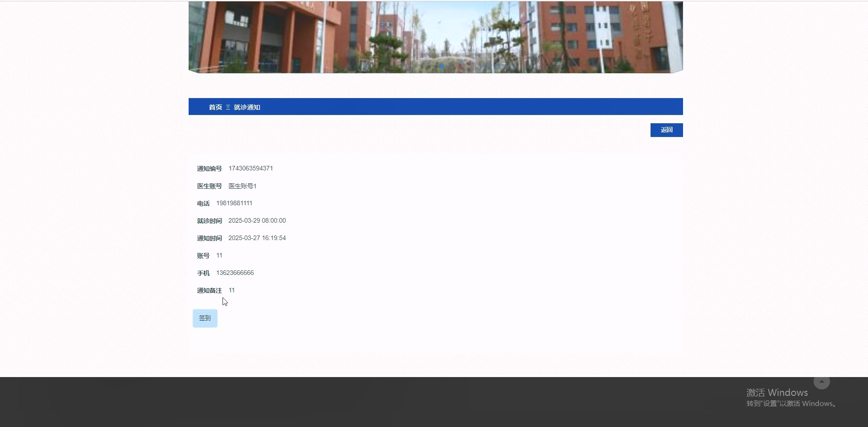Open the 首页 breadcrumb link
The image size is (868, 427).
(x=216, y=107)
